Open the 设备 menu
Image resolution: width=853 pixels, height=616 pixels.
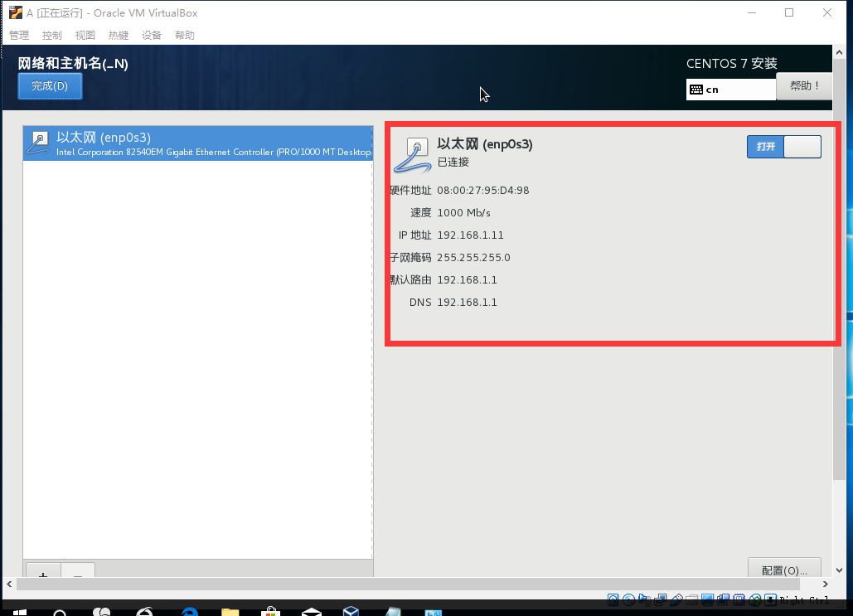pos(151,36)
